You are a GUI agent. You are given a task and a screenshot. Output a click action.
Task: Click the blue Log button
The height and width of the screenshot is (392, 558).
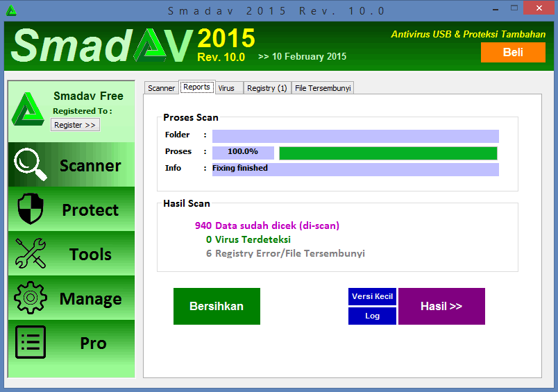372,316
